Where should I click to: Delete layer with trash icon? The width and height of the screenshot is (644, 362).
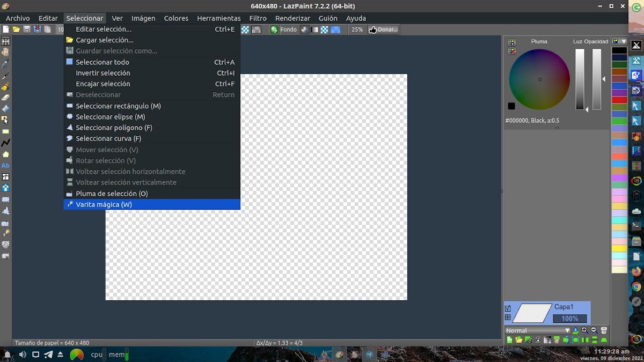pos(604,330)
